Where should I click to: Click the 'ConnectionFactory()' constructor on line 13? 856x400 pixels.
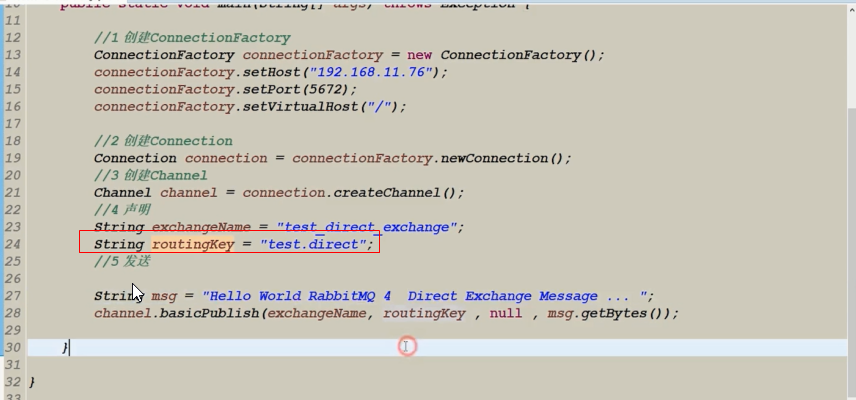518,55
